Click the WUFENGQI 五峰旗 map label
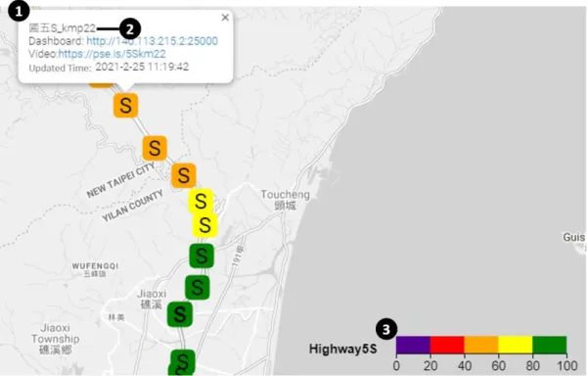The width and height of the screenshot is (588, 376). click(95, 269)
